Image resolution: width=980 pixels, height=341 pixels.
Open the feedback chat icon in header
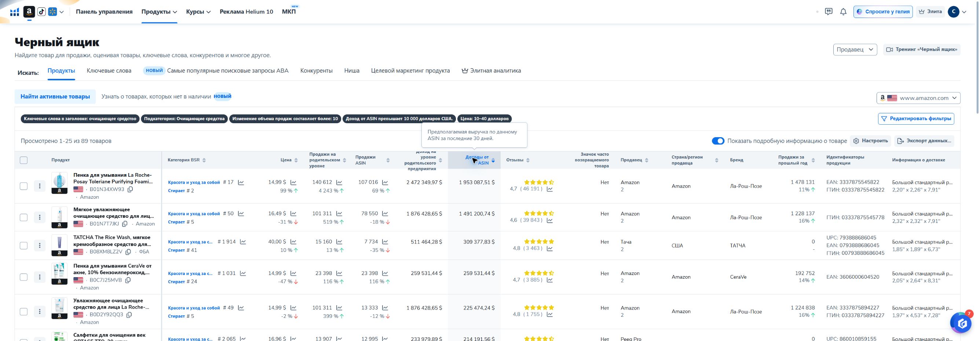(x=829, y=12)
